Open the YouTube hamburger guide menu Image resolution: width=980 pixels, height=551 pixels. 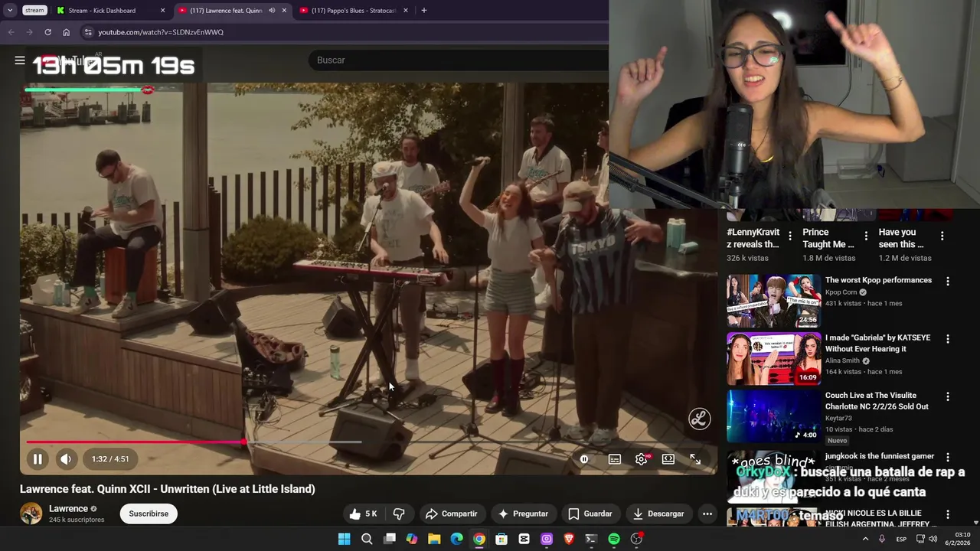tap(20, 60)
